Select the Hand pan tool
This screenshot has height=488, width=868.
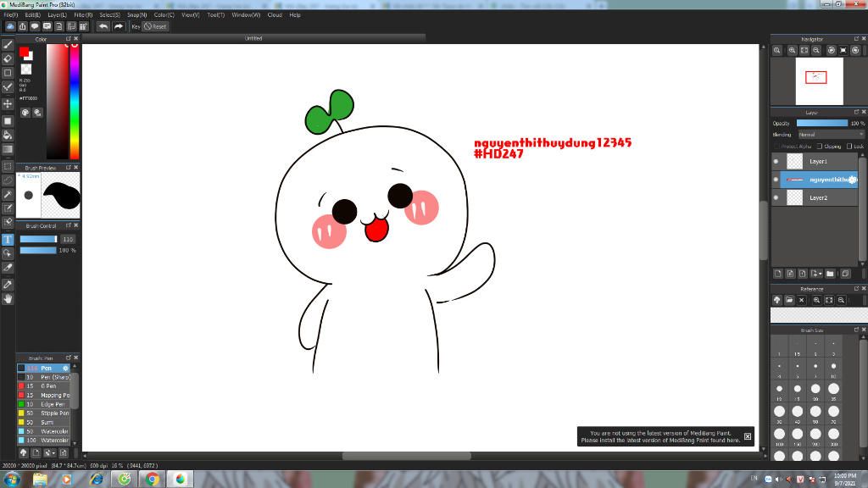8,299
